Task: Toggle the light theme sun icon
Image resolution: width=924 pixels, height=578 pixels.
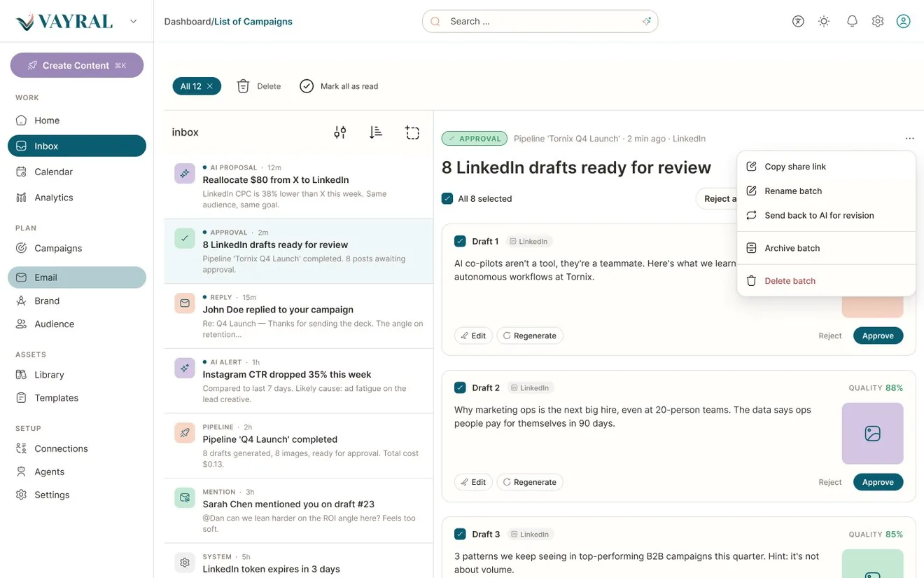Action: click(824, 21)
